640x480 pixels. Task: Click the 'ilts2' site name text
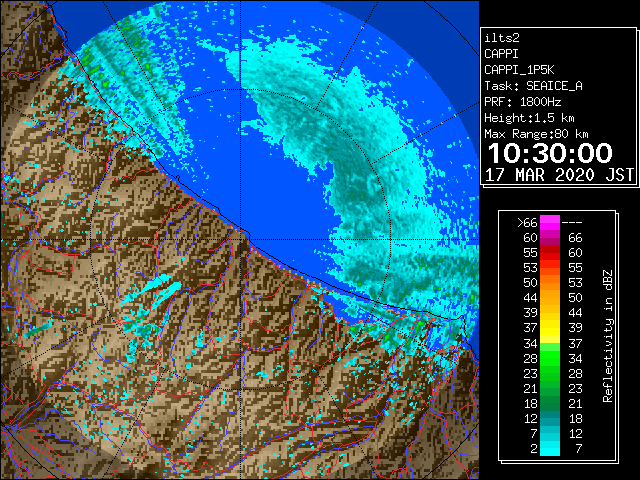point(502,38)
